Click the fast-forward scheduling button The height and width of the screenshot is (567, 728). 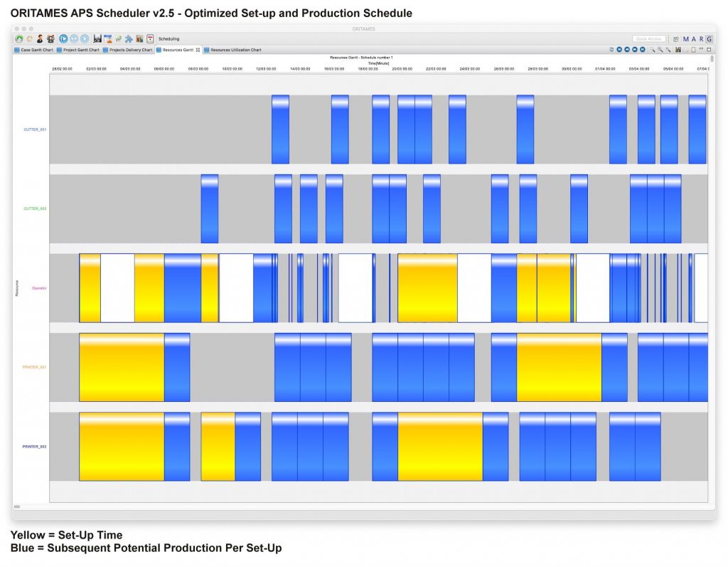[x=74, y=39]
